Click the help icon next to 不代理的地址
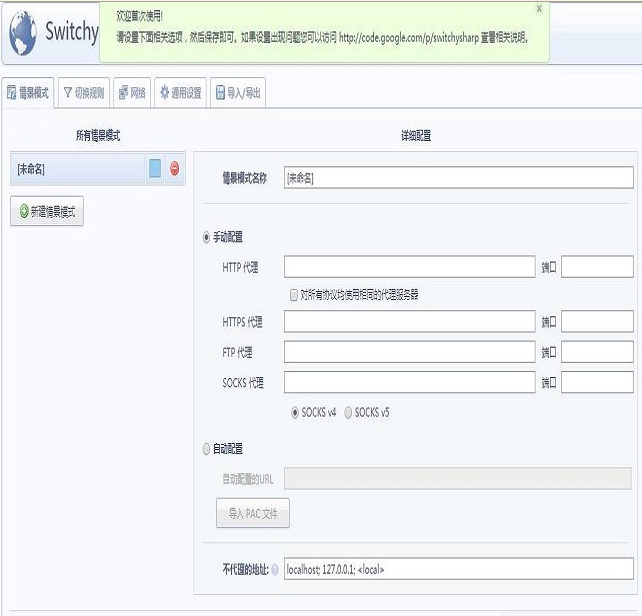 [275, 569]
